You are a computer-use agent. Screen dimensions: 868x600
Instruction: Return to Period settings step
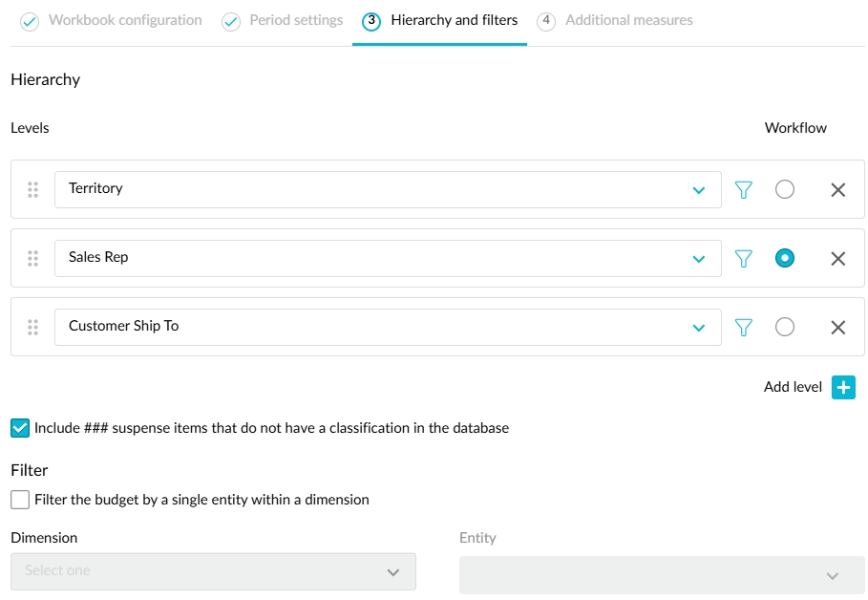pyautogui.click(x=284, y=20)
